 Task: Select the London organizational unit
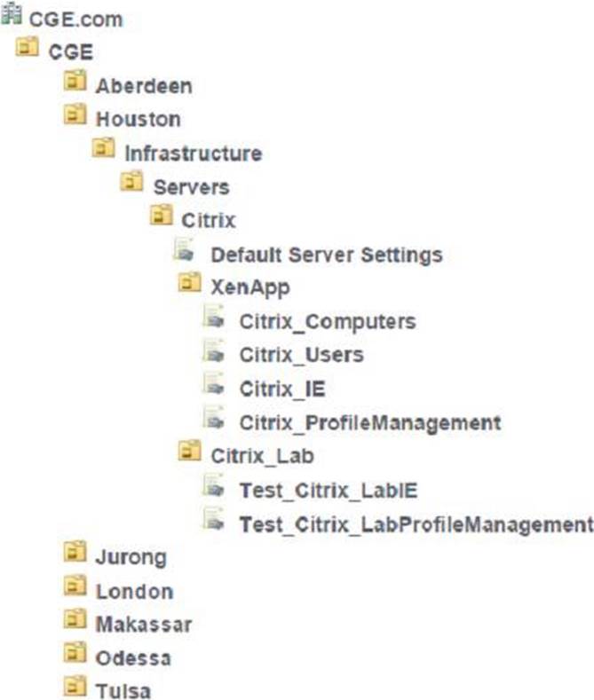134,592
